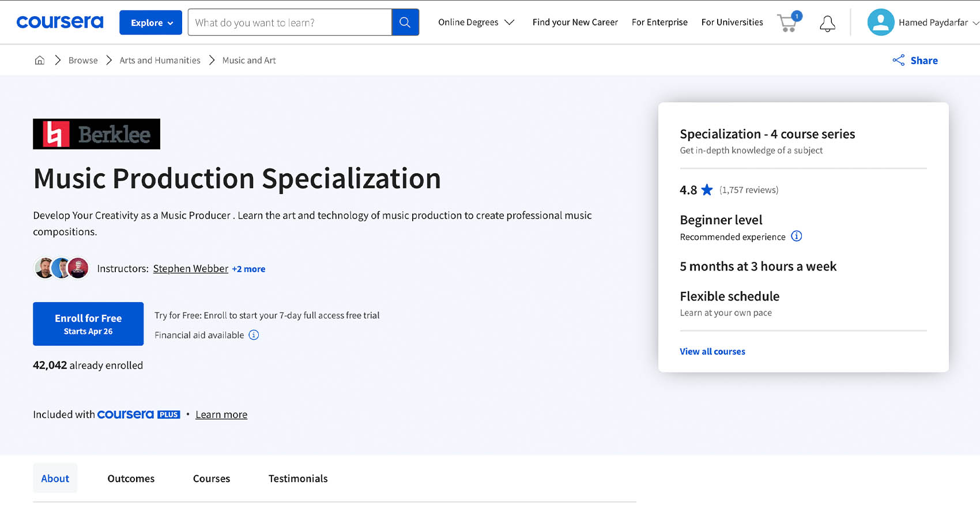Open Find your New Career
980x519 pixels.
[x=575, y=22]
